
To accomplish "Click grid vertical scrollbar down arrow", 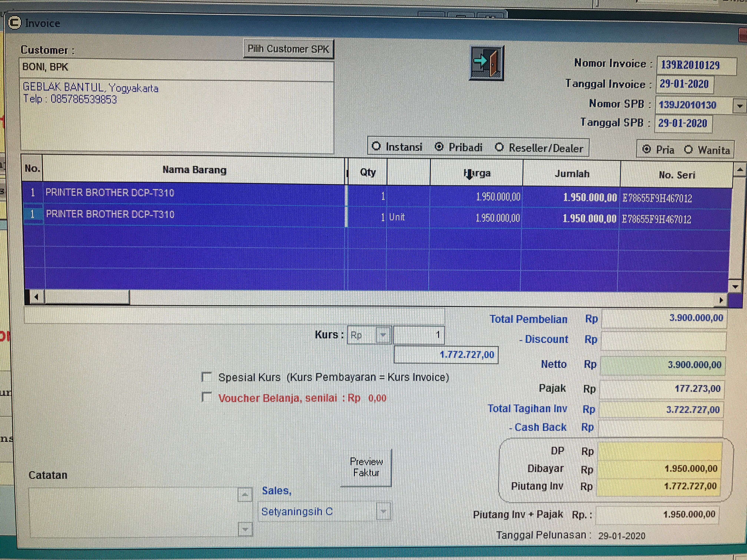I will 736,287.
